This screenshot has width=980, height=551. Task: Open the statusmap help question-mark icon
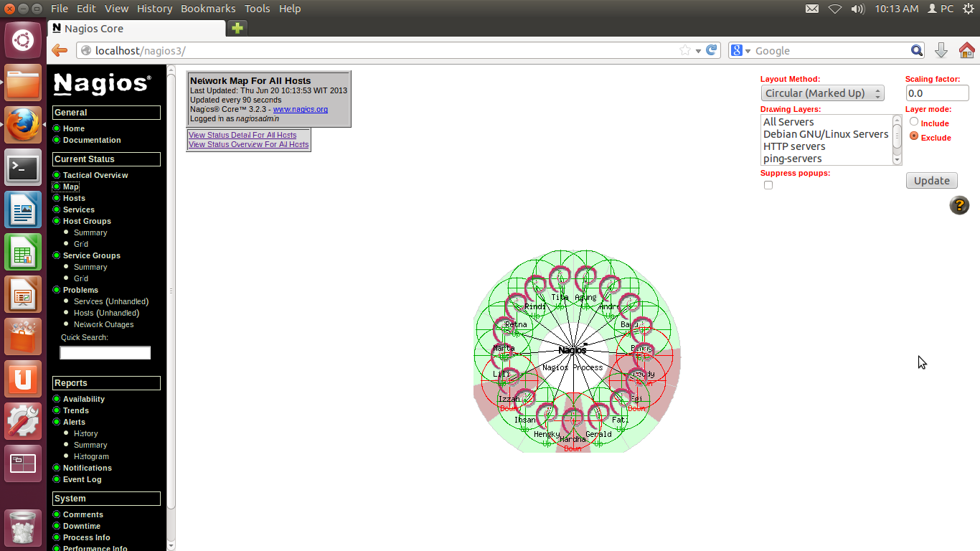959,205
